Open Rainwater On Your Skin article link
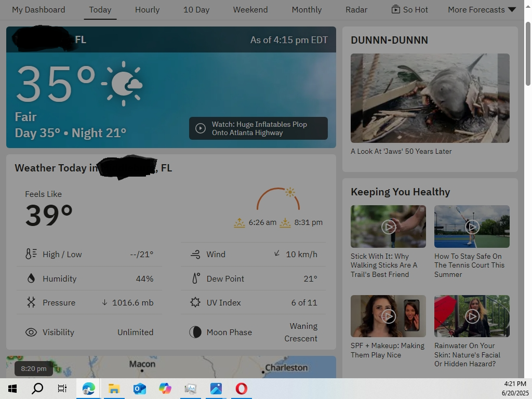The width and height of the screenshot is (532, 399). (467, 355)
